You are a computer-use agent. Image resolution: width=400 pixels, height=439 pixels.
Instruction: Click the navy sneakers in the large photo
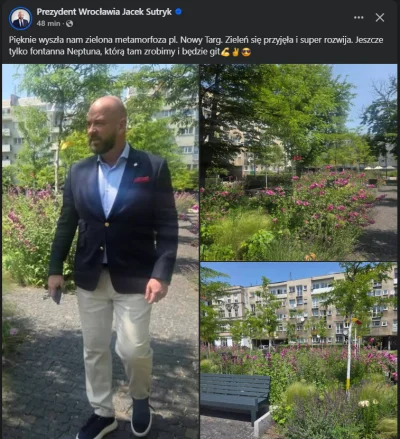115,422
